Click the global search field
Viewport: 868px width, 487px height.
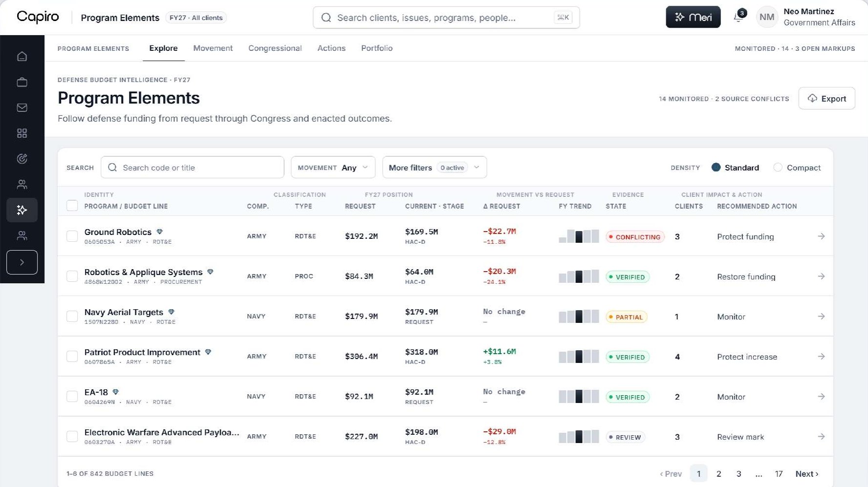coord(446,18)
